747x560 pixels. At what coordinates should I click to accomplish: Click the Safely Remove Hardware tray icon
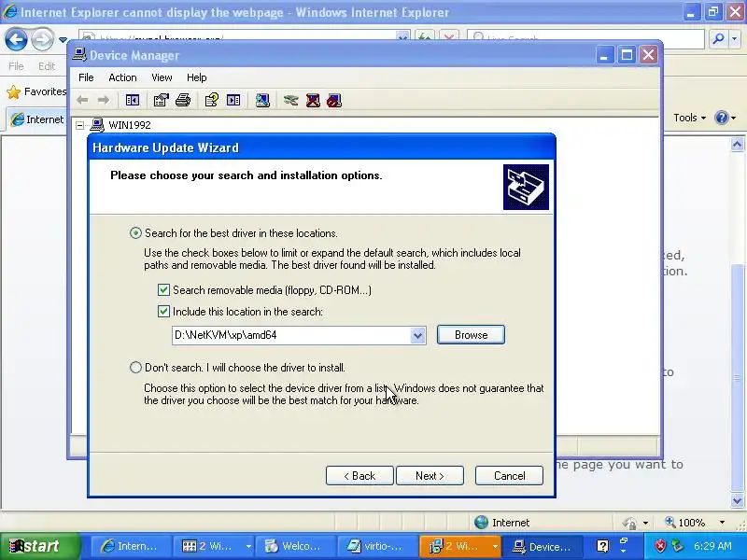[x=677, y=546]
